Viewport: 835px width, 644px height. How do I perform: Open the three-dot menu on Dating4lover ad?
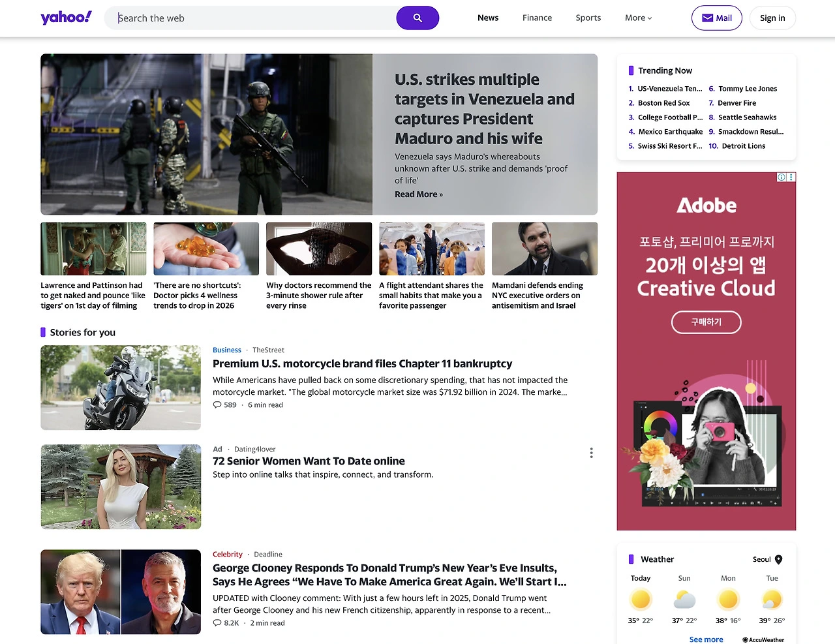[591, 453]
